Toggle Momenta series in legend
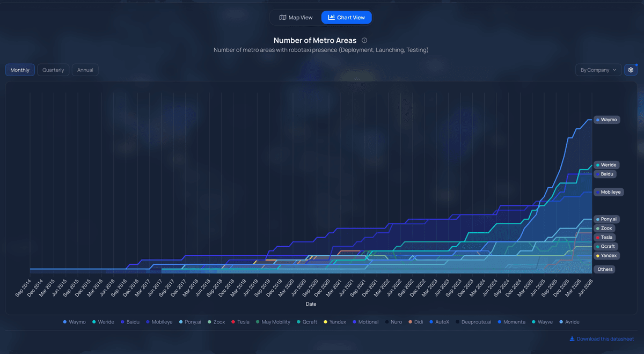 pyautogui.click(x=511, y=322)
